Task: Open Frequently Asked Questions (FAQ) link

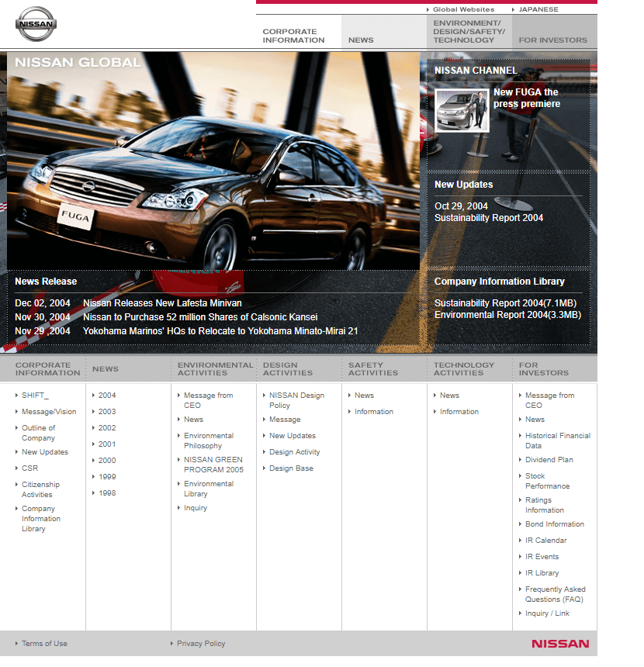Action: coord(555,594)
